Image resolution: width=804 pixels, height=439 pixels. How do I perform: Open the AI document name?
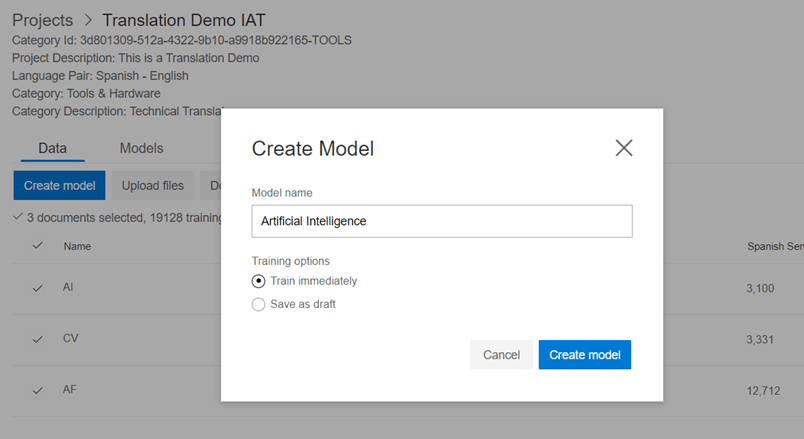69,287
